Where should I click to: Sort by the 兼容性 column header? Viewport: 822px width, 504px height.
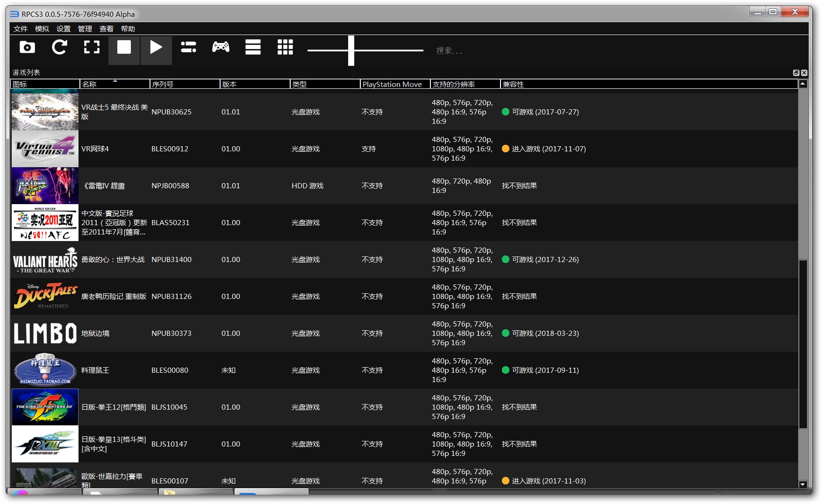click(649, 84)
